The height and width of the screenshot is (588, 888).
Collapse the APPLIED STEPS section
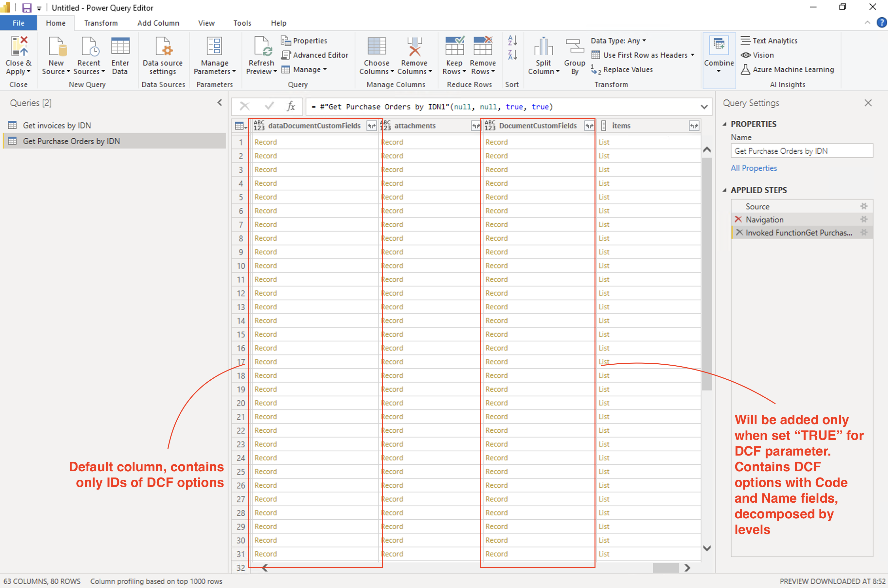pyautogui.click(x=724, y=190)
